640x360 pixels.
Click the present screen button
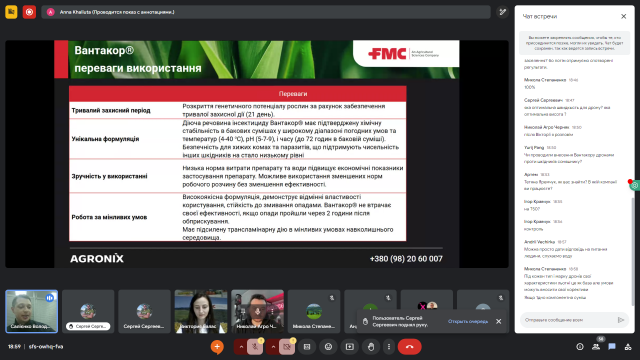click(x=350, y=347)
